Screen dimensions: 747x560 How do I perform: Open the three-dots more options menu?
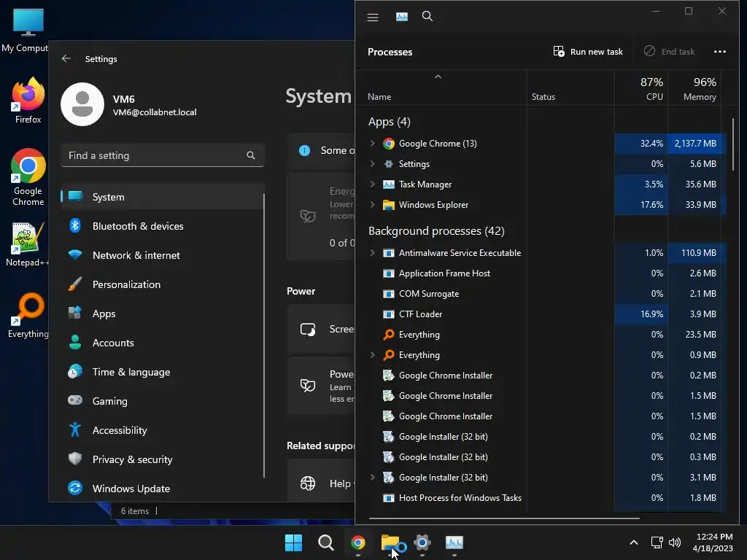pyautogui.click(x=720, y=52)
